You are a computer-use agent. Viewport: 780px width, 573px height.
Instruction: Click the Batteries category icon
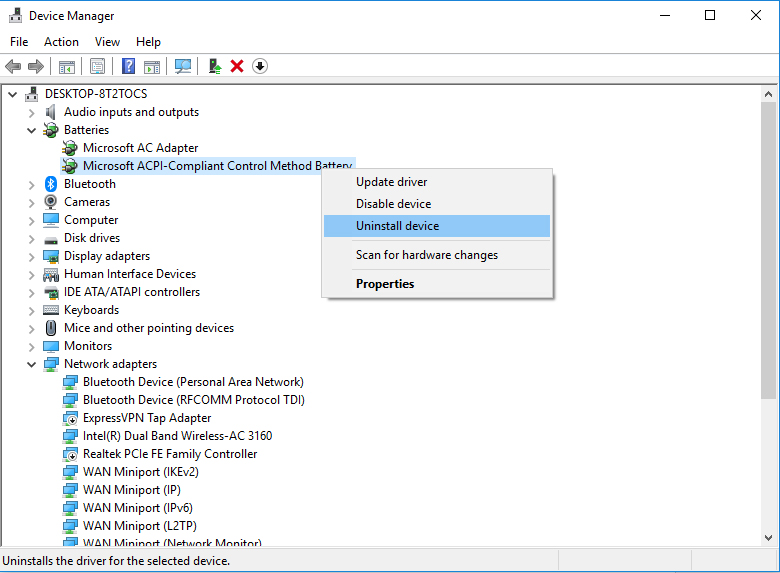click(51, 130)
